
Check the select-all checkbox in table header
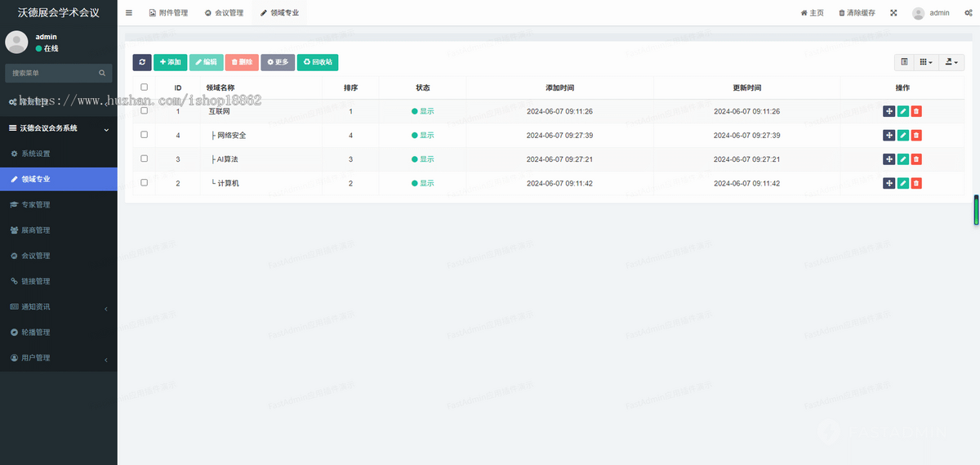tap(145, 87)
